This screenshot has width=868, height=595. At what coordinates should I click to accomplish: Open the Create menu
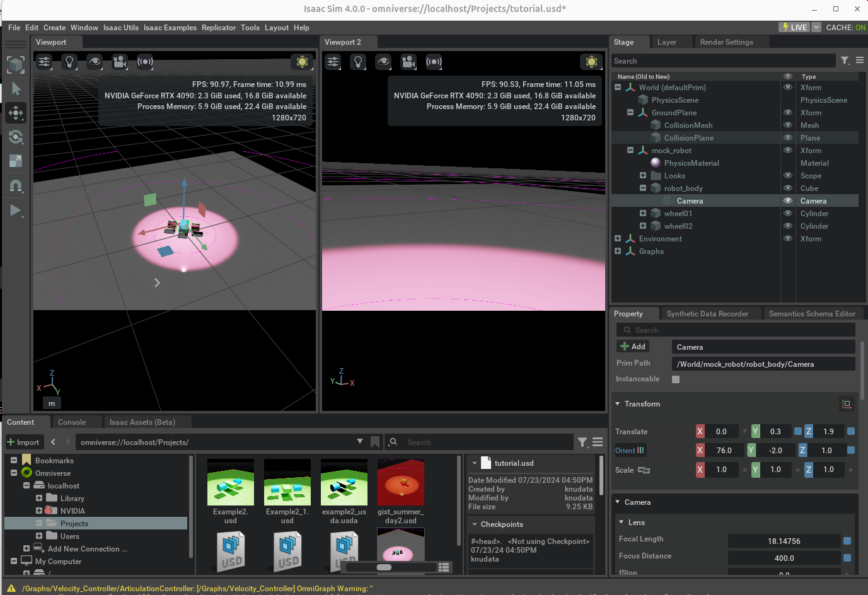(x=54, y=28)
